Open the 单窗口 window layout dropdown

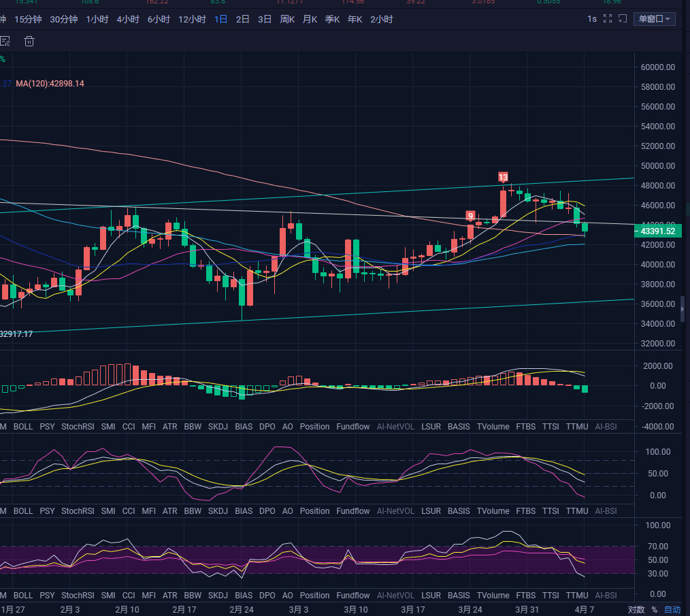click(655, 19)
